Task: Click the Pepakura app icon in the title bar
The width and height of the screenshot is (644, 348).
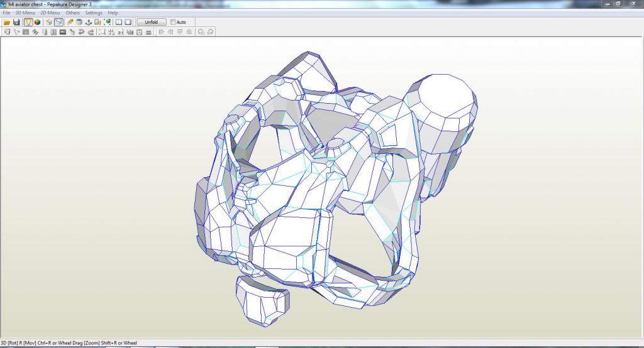Action: pyautogui.click(x=3, y=4)
